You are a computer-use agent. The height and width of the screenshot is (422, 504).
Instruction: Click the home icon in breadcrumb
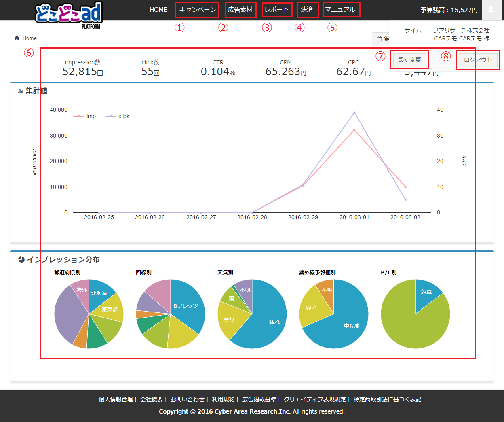(17, 38)
